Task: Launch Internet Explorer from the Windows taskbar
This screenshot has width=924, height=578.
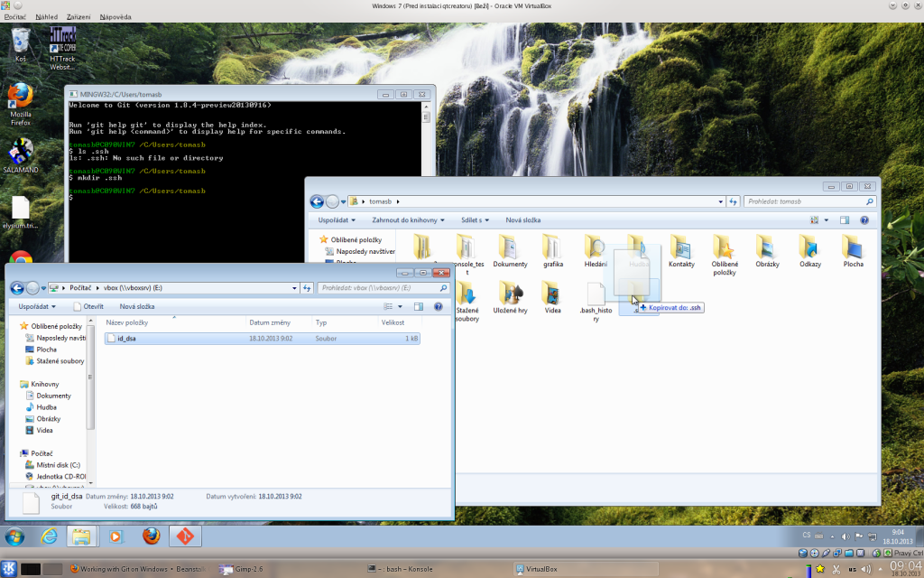Action: [x=49, y=536]
